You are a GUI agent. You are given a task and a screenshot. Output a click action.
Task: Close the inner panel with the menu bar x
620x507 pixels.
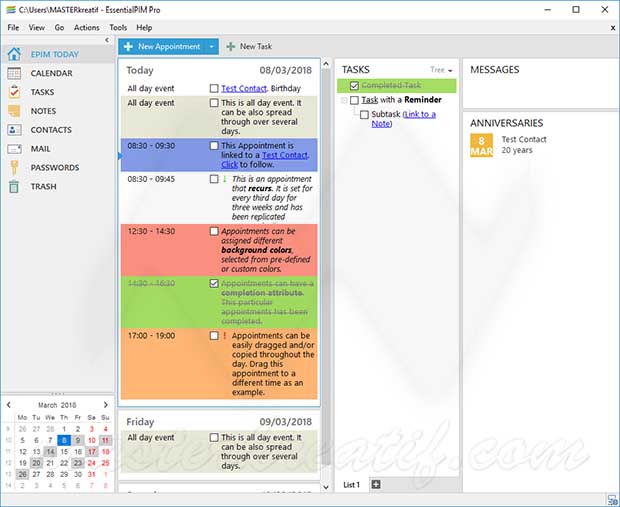pyautogui.click(x=612, y=28)
